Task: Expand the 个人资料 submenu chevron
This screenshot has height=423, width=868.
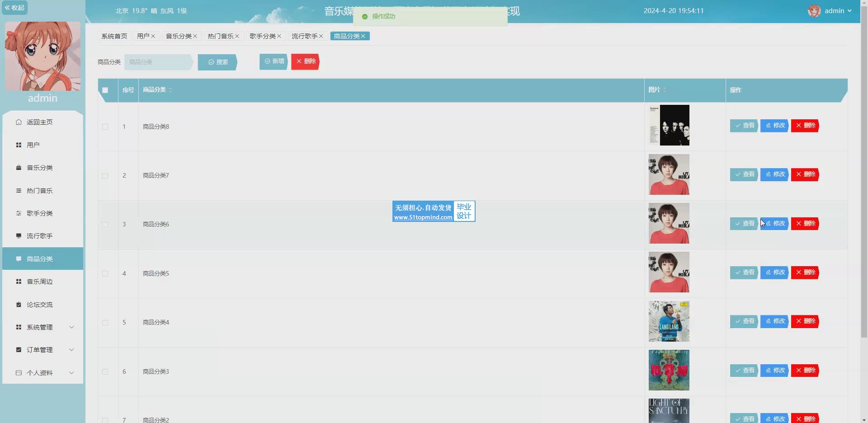Action: coord(71,373)
